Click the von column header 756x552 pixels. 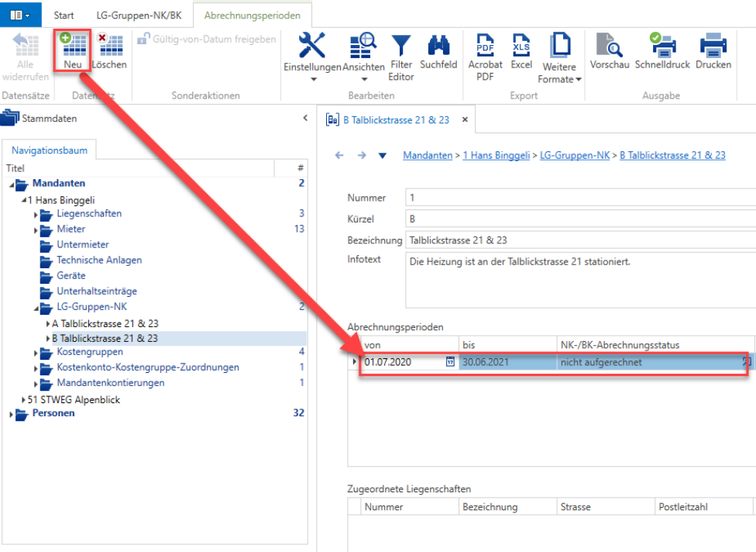click(x=409, y=345)
